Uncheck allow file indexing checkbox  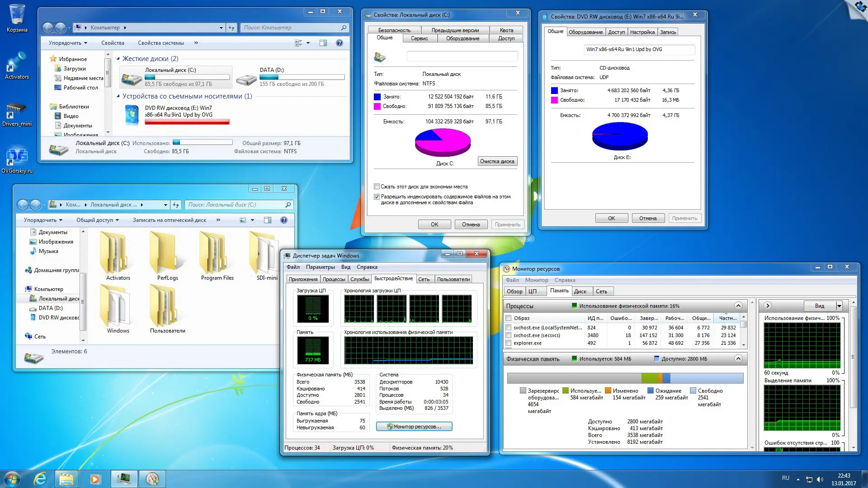pyautogui.click(x=377, y=197)
